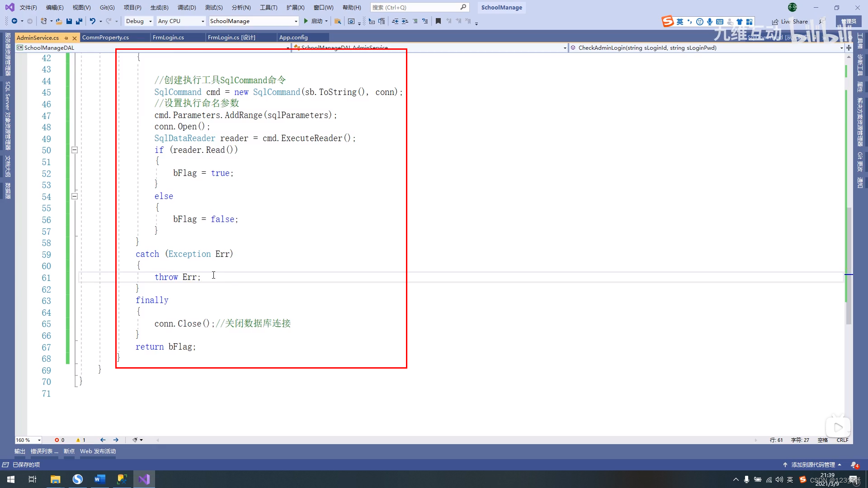868x488 pixels.
Task: Collapse the if block at line 50
Action: pyautogui.click(x=75, y=150)
